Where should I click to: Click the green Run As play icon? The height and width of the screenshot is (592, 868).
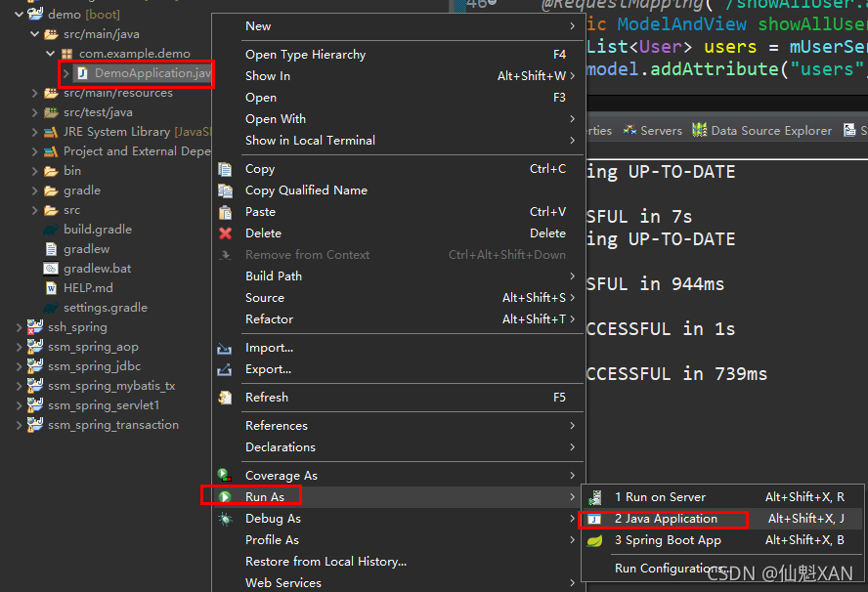[x=225, y=497]
